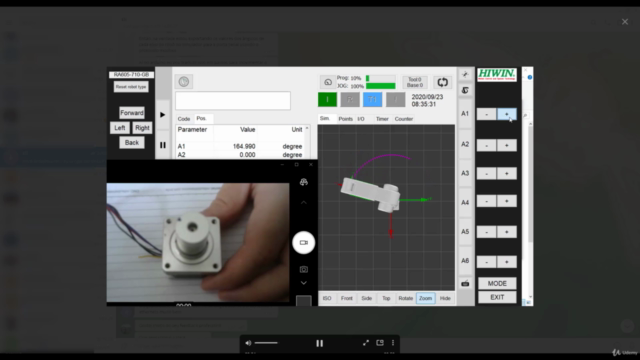Click the clock icon above the text box
The height and width of the screenshot is (360, 640).
click(184, 82)
